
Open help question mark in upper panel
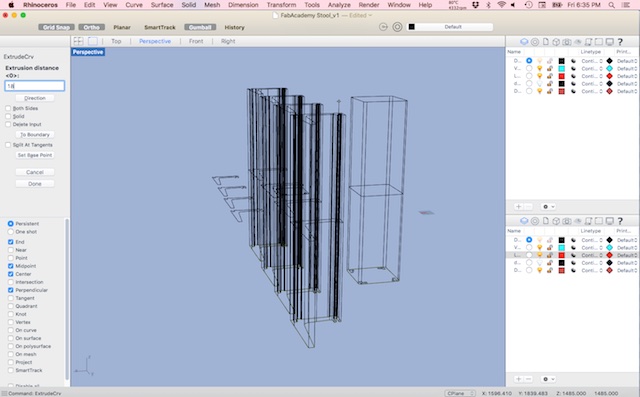620,42
